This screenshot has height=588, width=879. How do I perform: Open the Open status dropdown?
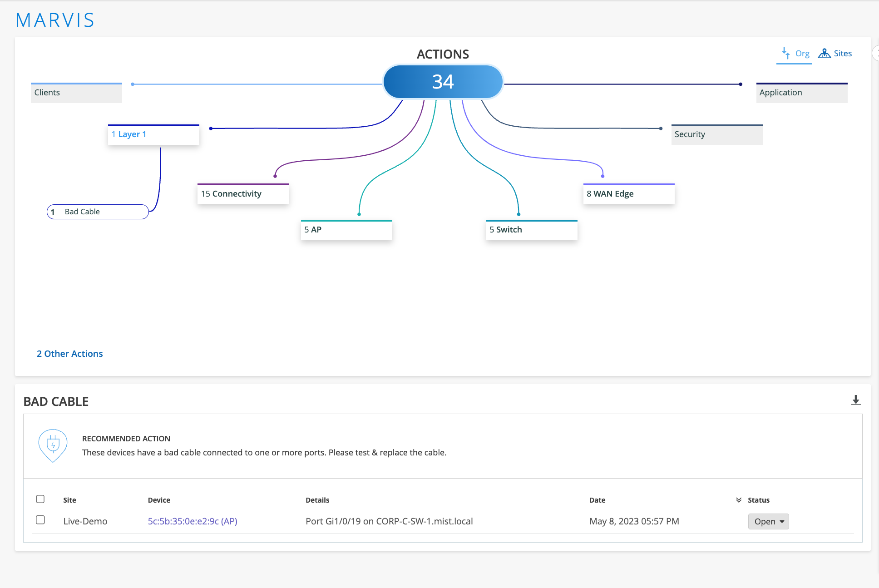pyautogui.click(x=768, y=521)
